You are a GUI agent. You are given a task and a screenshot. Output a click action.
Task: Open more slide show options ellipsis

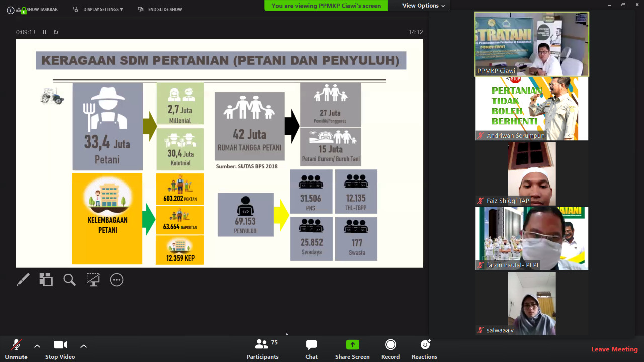pos(117,280)
